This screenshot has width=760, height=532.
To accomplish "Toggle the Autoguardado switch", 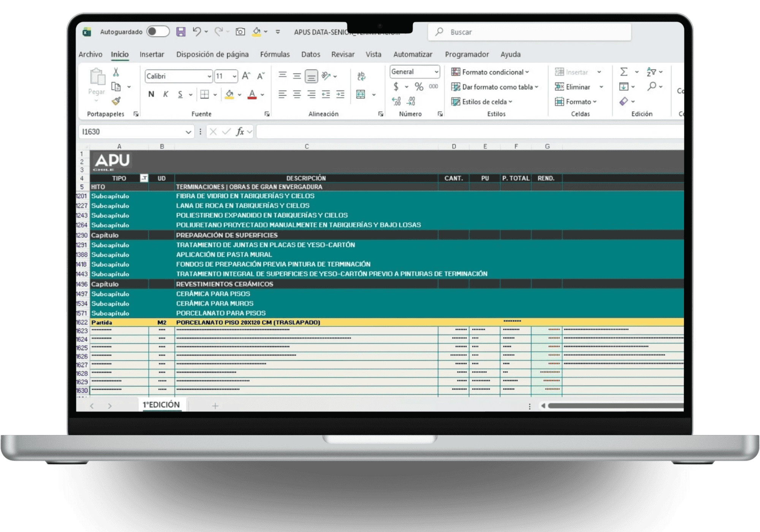I will (158, 32).
